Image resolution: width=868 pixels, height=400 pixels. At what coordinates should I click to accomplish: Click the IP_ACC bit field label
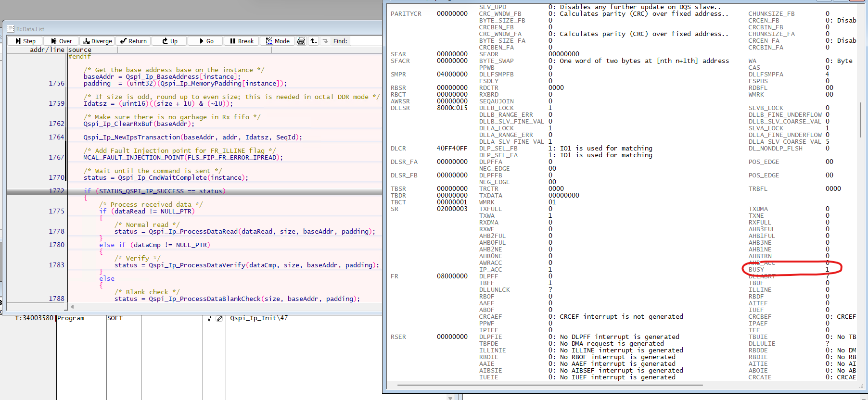(491, 270)
